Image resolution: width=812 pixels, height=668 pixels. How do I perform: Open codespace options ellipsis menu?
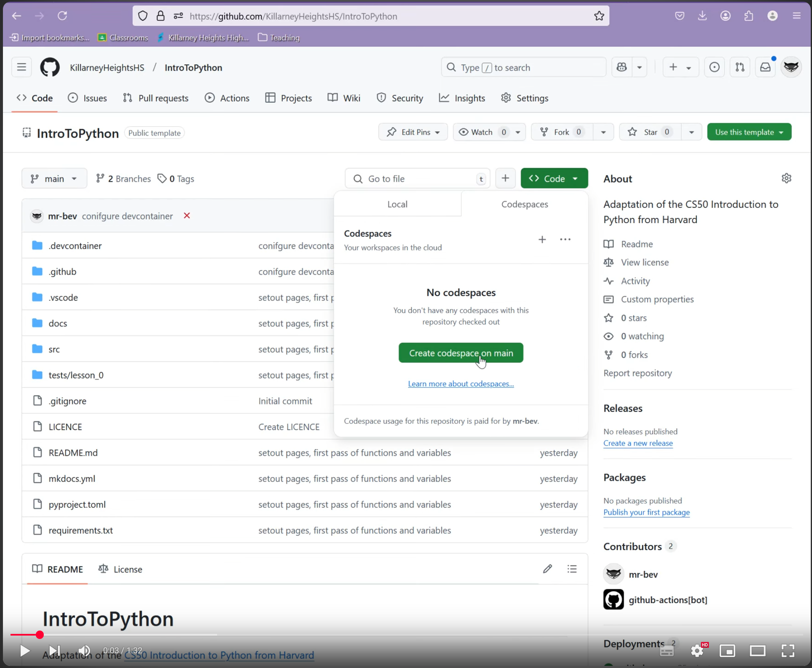point(565,240)
